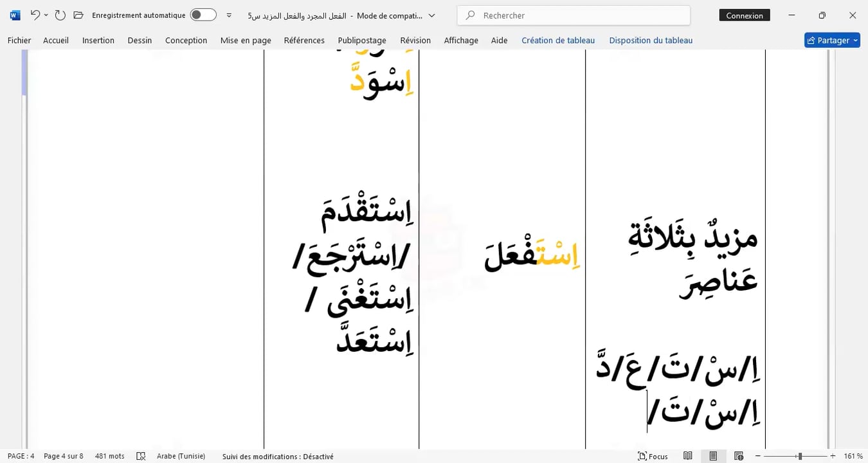The width and height of the screenshot is (868, 463).
Task: Click the zoom in plus icon
Action: pyautogui.click(x=833, y=456)
